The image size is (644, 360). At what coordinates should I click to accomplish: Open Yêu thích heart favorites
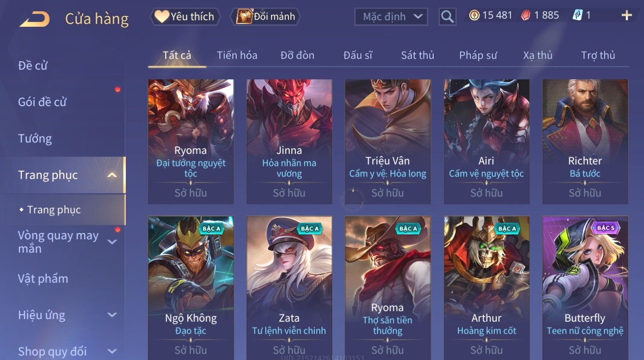pyautogui.click(x=184, y=17)
